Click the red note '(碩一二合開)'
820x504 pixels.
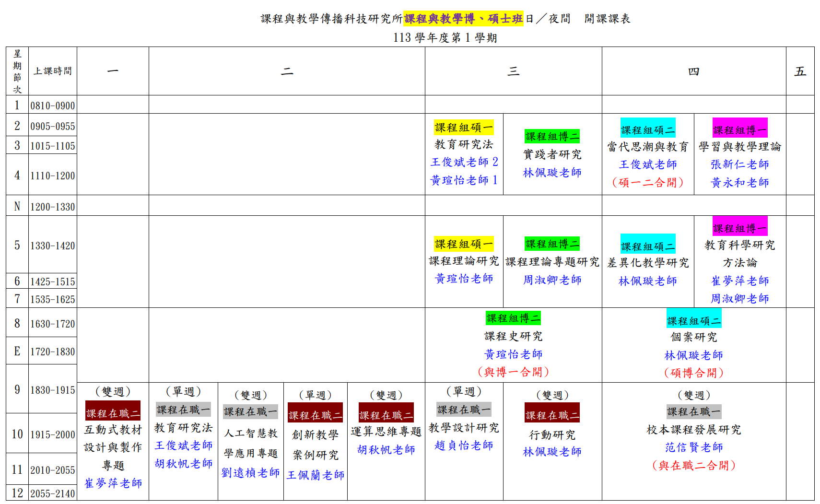tap(648, 183)
